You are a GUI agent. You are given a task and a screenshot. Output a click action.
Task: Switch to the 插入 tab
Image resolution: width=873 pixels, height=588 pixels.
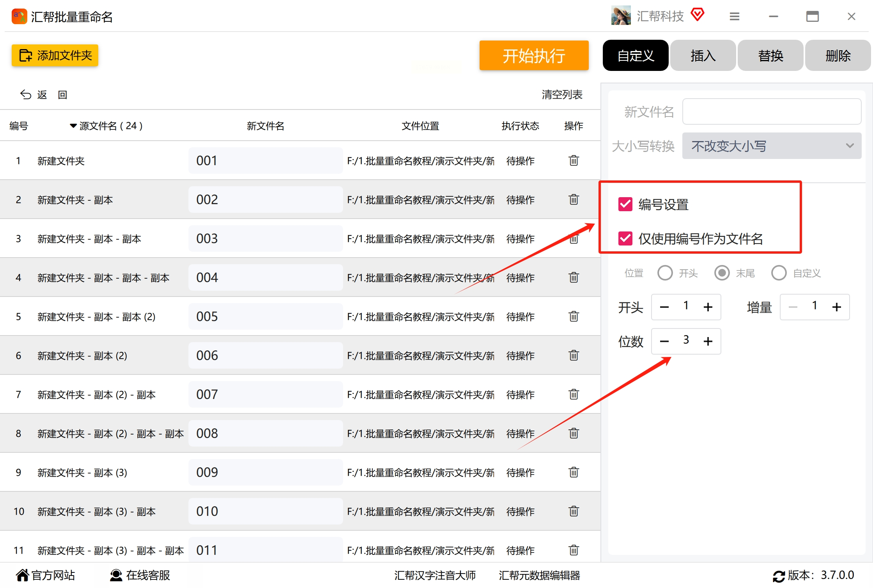(703, 55)
